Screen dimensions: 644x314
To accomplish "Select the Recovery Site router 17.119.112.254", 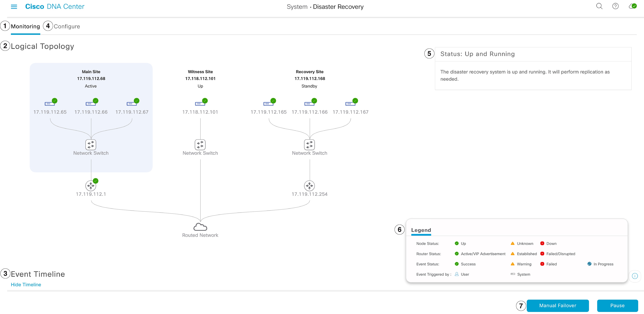I will click(309, 186).
